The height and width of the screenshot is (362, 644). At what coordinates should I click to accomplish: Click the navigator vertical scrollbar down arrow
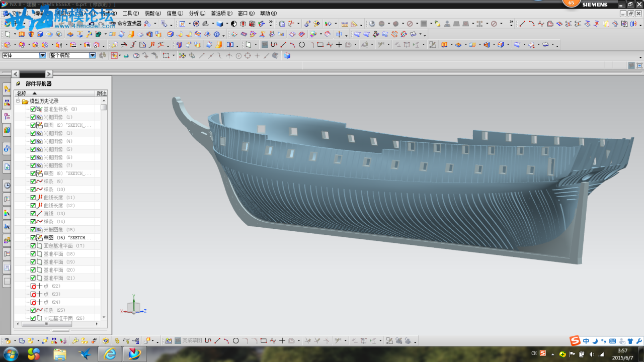click(104, 317)
